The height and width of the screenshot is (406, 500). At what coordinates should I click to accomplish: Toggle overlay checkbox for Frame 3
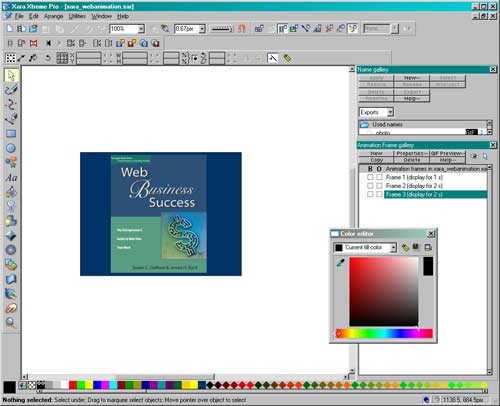pyautogui.click(x=379, y=194)
